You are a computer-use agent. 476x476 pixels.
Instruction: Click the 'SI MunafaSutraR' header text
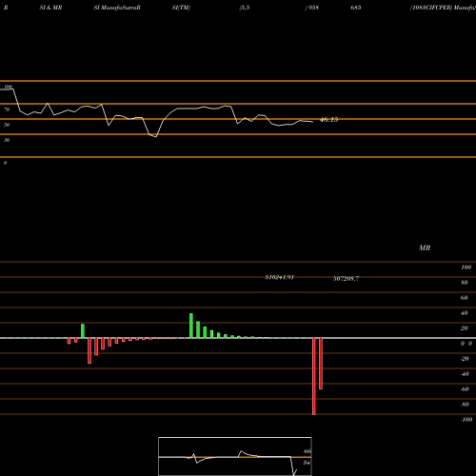[117, 8]
